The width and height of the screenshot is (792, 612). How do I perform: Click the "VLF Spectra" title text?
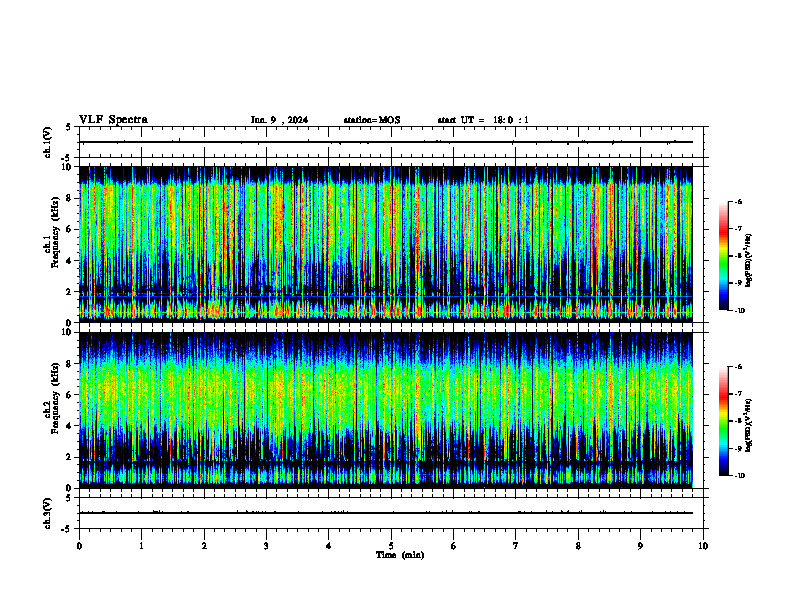[114, 120]
